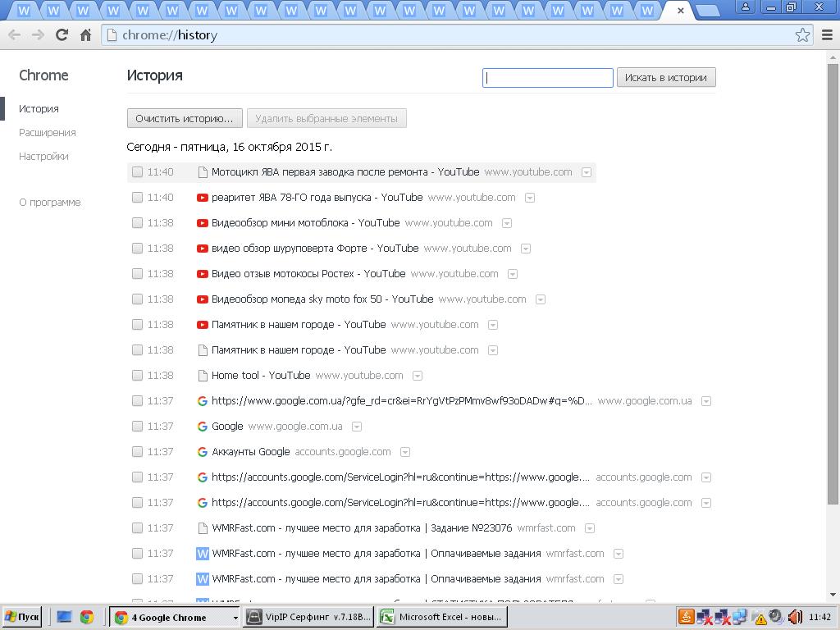Viewport: 840px width, 630px height.
Task: Check the Видеообзор мопеда sky moto entry
Action: [x=137, y=299]
